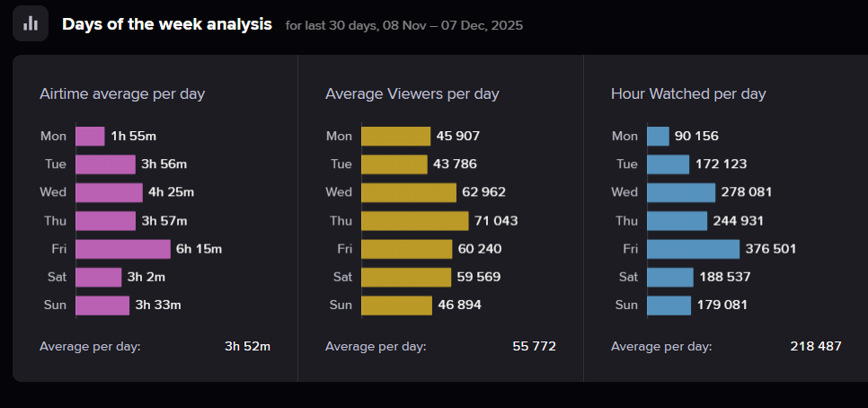This screenshot has height=408, width=868.
Task: Select the Monday hours watched bar
Action: point(659,136)
